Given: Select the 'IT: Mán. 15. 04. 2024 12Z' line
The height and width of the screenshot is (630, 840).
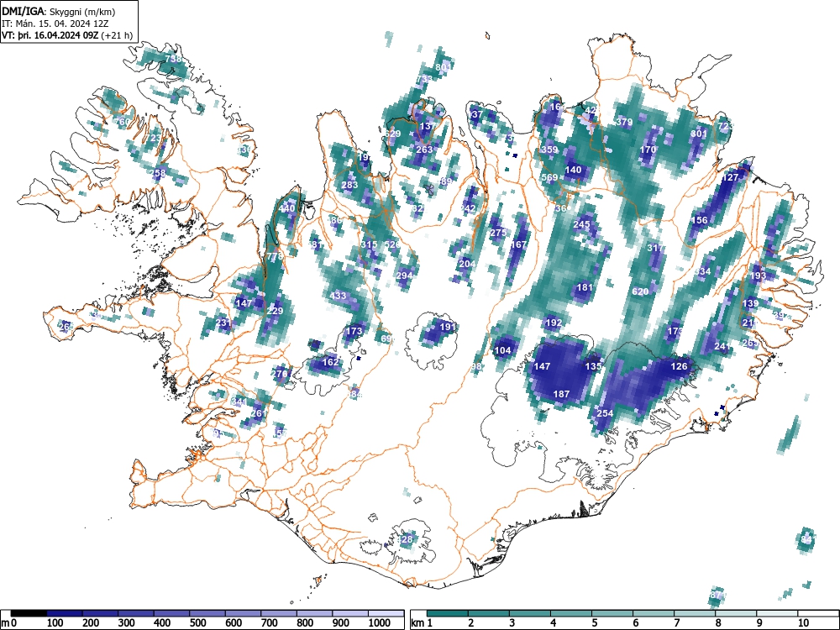Looking at the screenshot, I should click(x=55, y=24).
